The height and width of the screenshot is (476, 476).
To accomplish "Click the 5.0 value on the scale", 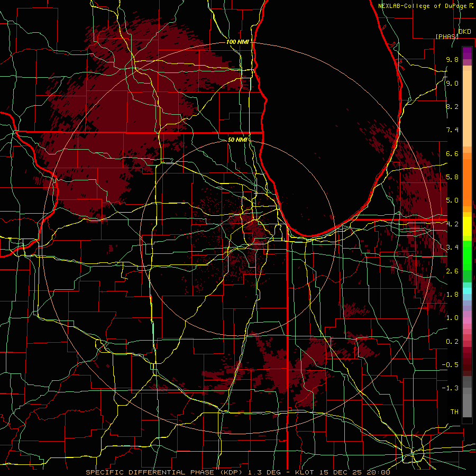I will point(452,200).
